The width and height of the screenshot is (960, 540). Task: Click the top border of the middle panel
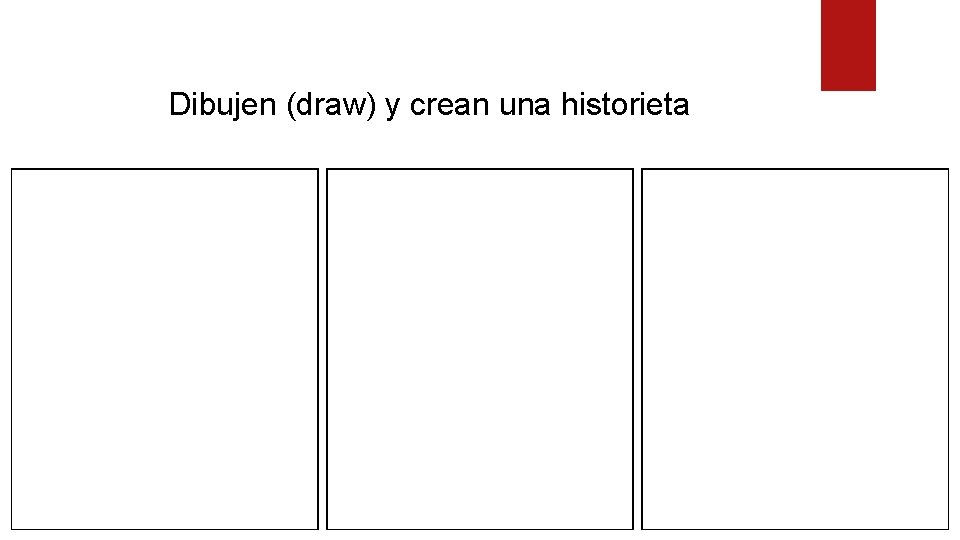pyautogui.click(x=480, y=169)
